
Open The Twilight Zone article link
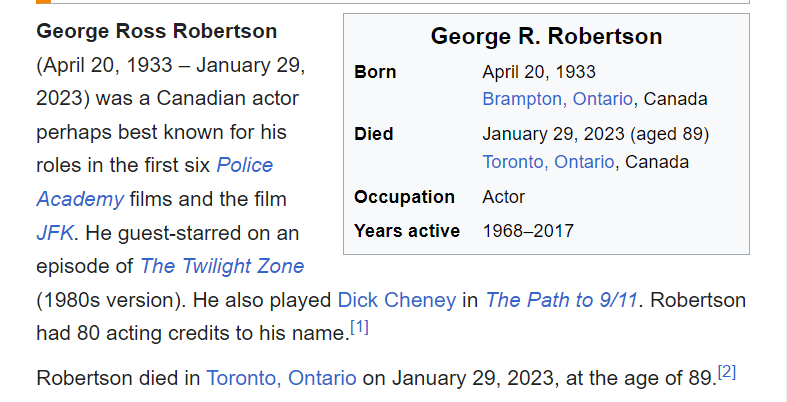(x=222, y=267)
